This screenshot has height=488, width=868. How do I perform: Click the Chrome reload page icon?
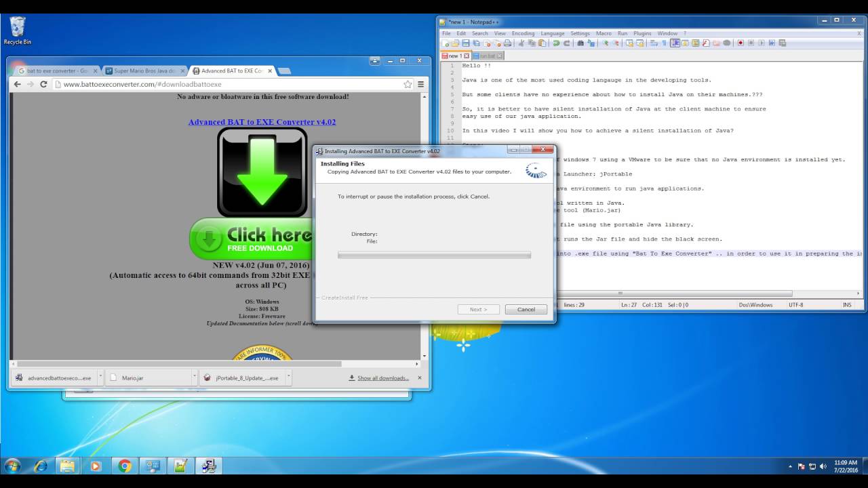pos(43,84)
